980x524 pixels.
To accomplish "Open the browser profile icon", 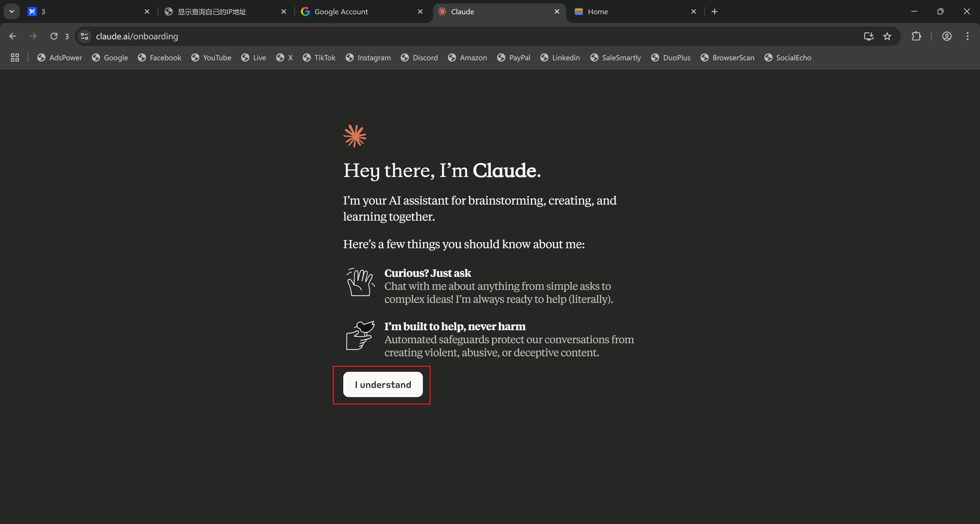I will pos(947,36).
